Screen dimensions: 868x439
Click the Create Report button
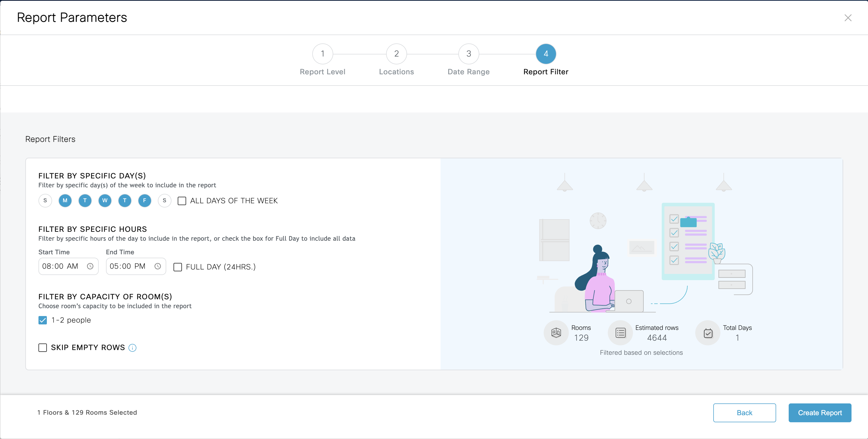tap(820, 413)
